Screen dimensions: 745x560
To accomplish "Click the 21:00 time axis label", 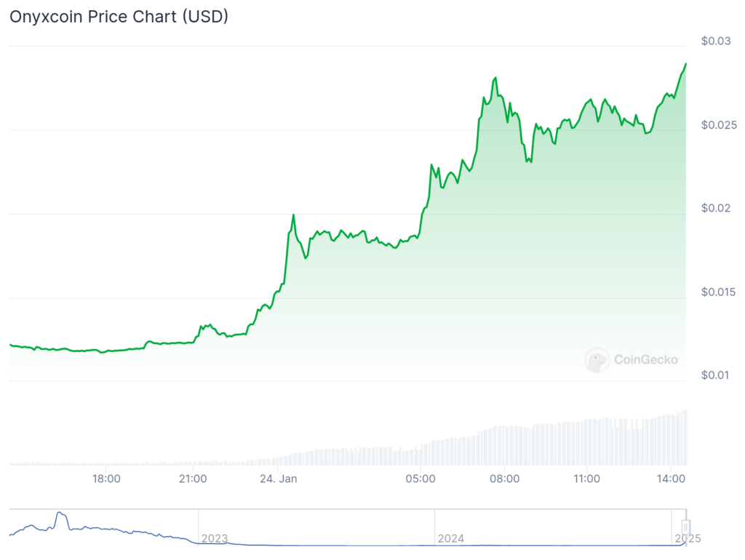I will point(193,479).
